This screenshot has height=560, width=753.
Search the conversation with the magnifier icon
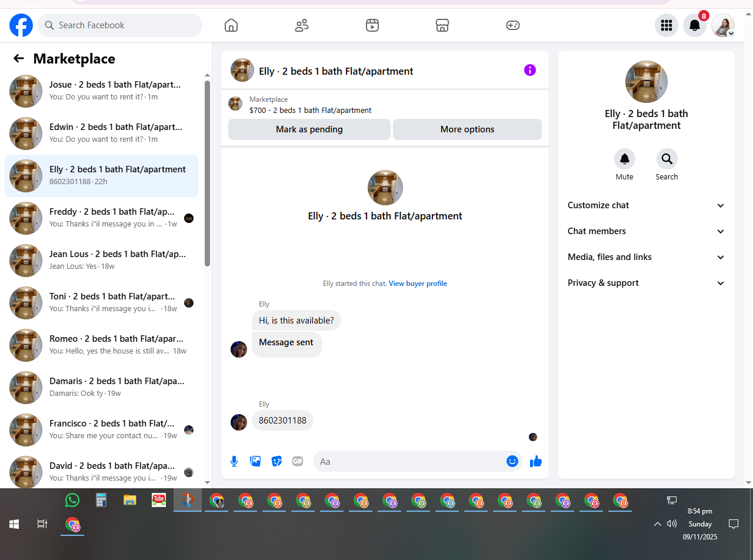(x=667, y=159)
